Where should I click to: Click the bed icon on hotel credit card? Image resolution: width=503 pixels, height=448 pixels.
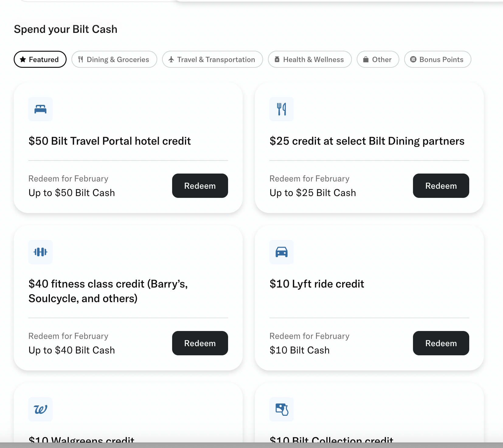tap(40, 109)
